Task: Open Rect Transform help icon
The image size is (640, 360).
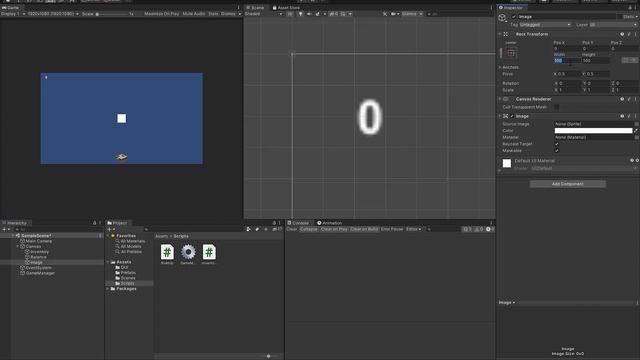Action: (x=622, y=34)
